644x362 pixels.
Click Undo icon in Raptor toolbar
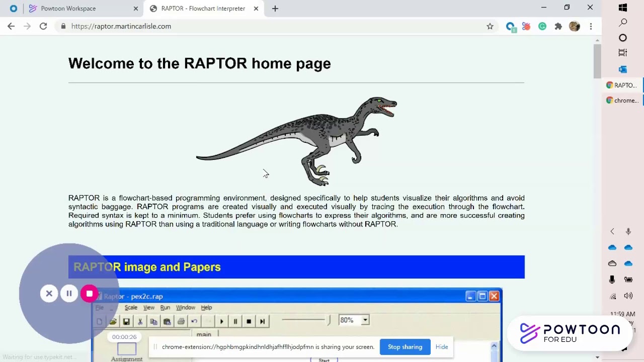coord(194,322)
